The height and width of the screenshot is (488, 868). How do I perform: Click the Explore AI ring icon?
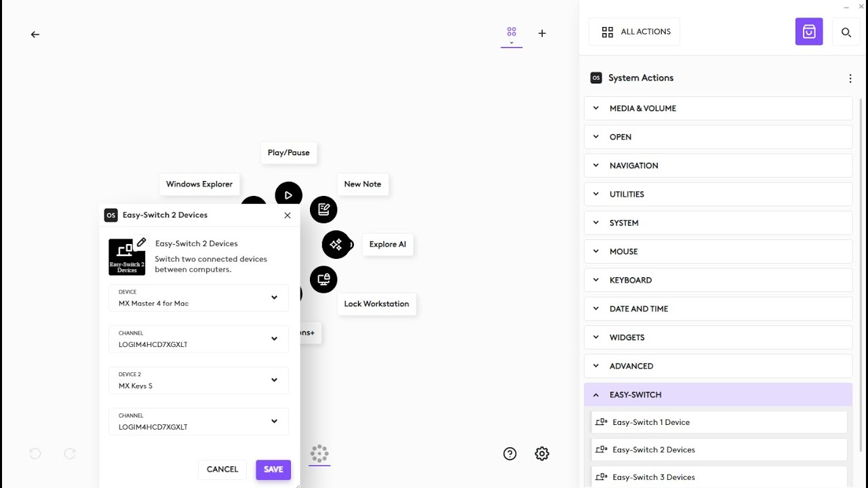point(336,245)
